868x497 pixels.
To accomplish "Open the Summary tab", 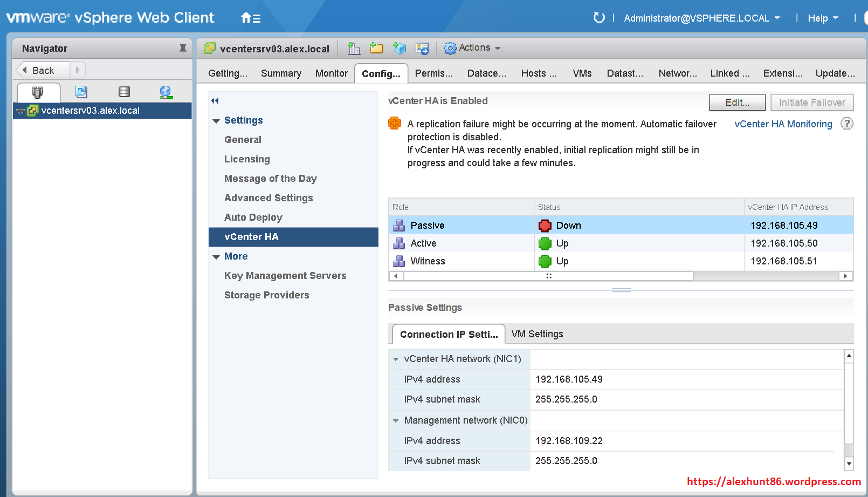I will point(281,73).
